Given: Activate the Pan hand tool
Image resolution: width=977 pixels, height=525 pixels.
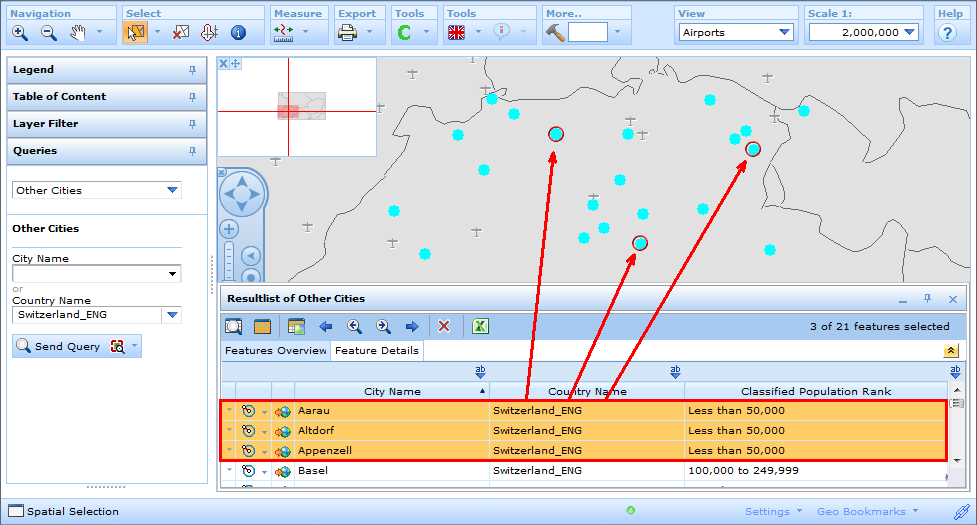Looking at the screenshot, I should (77, 33).
